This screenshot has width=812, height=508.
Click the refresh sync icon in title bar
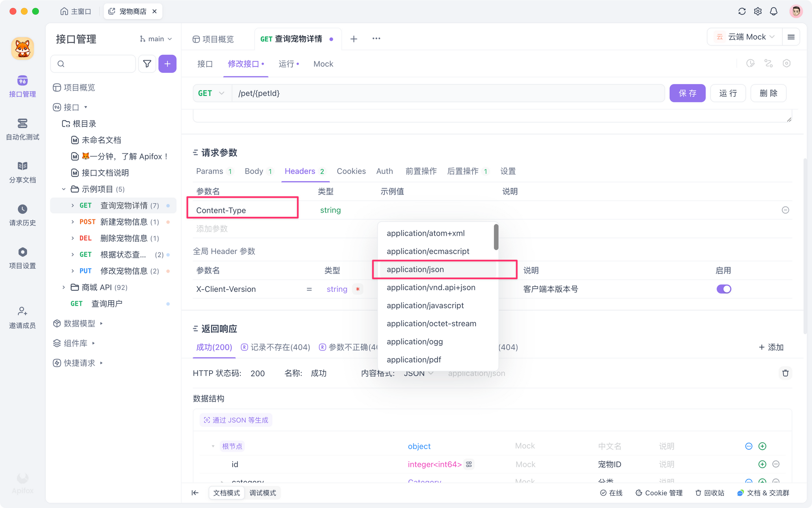coord(742,11)
